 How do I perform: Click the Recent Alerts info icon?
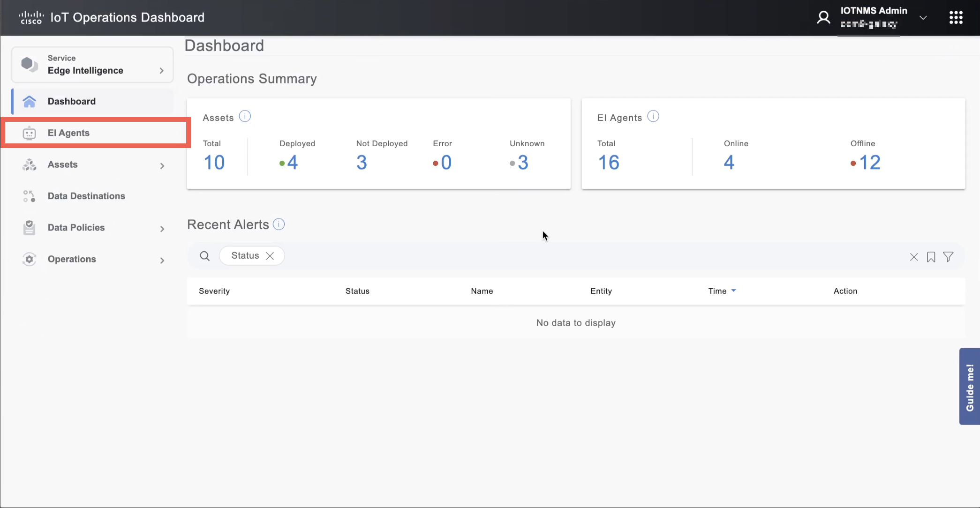pos(279,224)
